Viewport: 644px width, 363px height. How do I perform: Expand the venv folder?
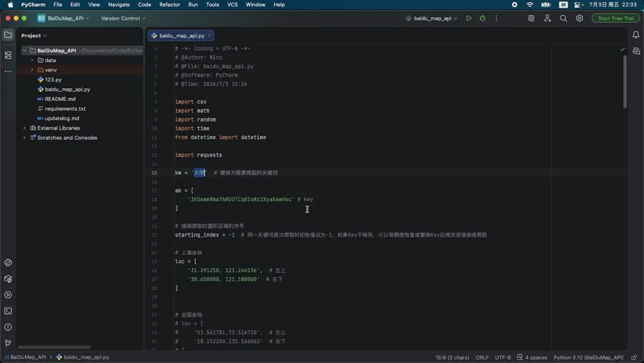tap(32, 70)
